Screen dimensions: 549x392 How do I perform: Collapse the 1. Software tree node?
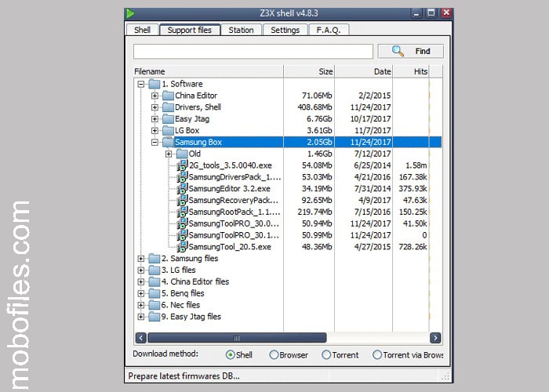140,84
